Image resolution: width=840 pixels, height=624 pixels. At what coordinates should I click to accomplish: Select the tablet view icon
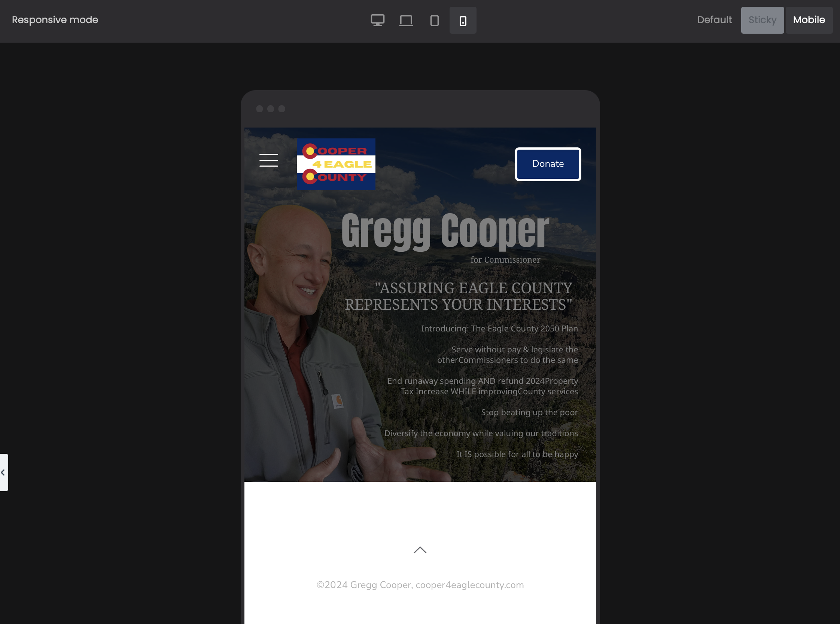[x=434, y=20]
